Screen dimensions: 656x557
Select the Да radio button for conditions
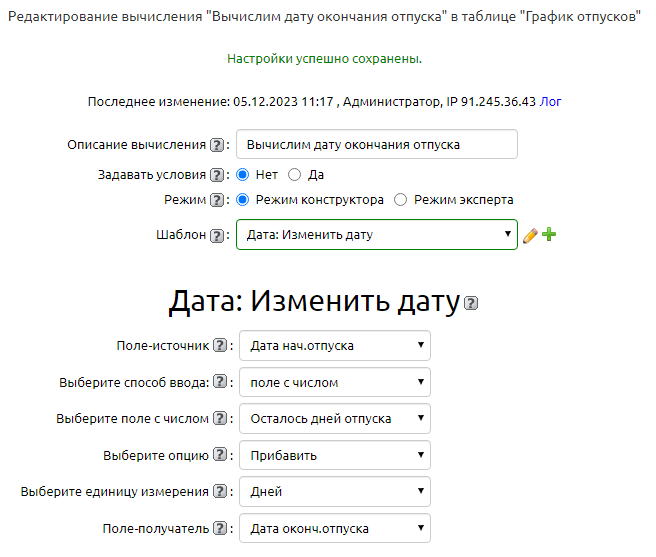point(294,174)
